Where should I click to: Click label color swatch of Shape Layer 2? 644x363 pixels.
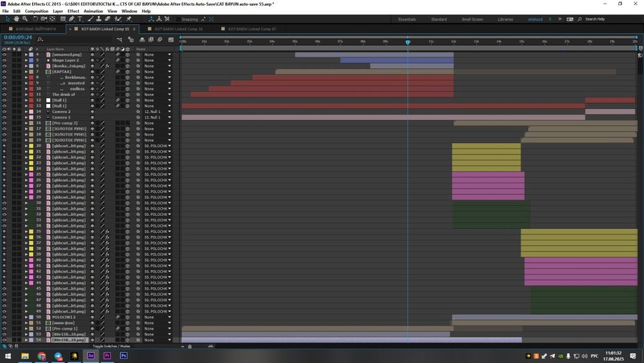pyautogui.click(x=31, y=60)
